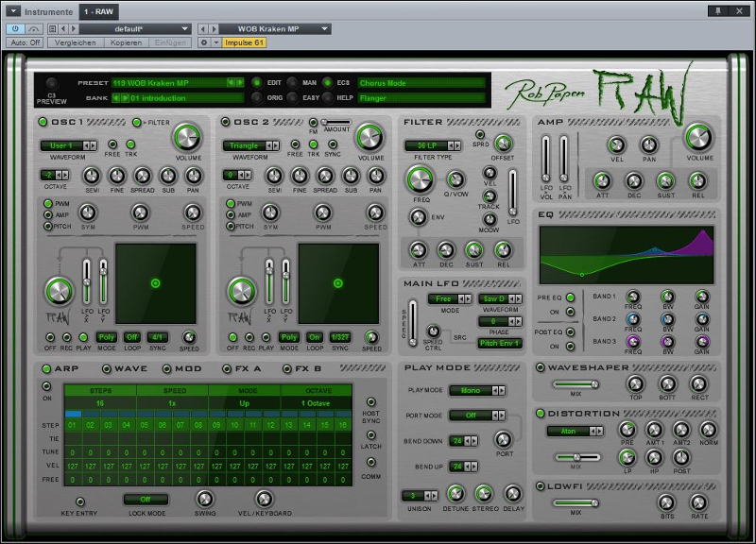Click the OSC 1 SEMI knob
This screenshot has height=544, width=756.
coord(92,176)
